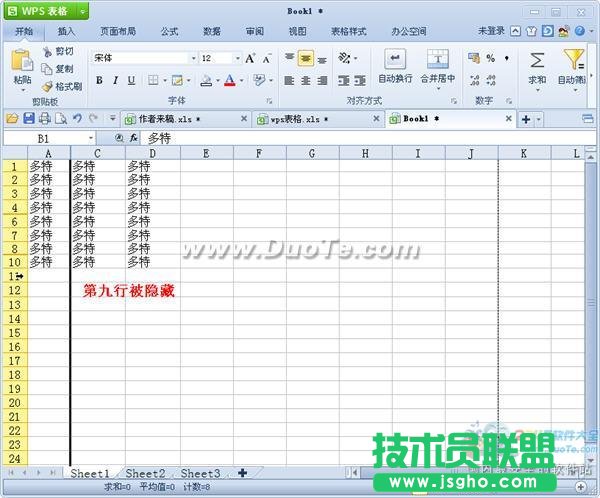
Task: Align text left
Action: coord(289,80)
